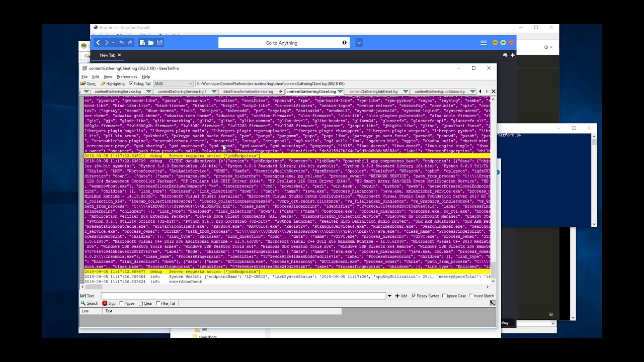Viewport: 644px width, 362px height.
Task: Click green arrow on contentGatheringJobDetail.log tab
Action: pos(406,92)
